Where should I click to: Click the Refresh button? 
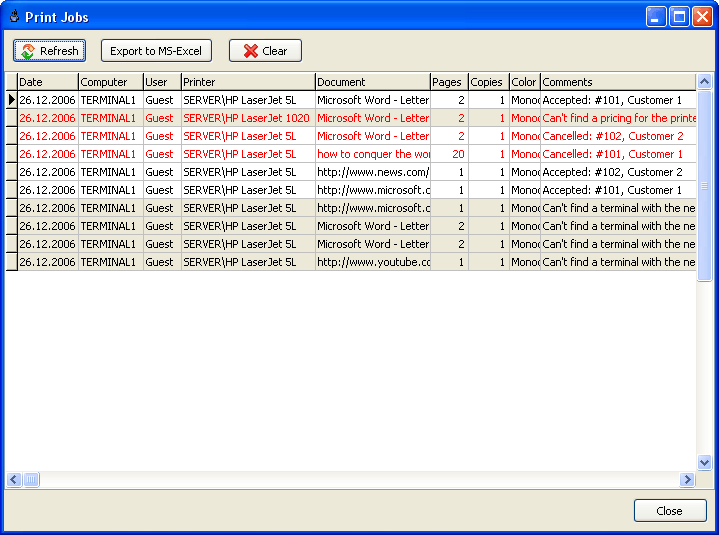click(x=49, y=51)
